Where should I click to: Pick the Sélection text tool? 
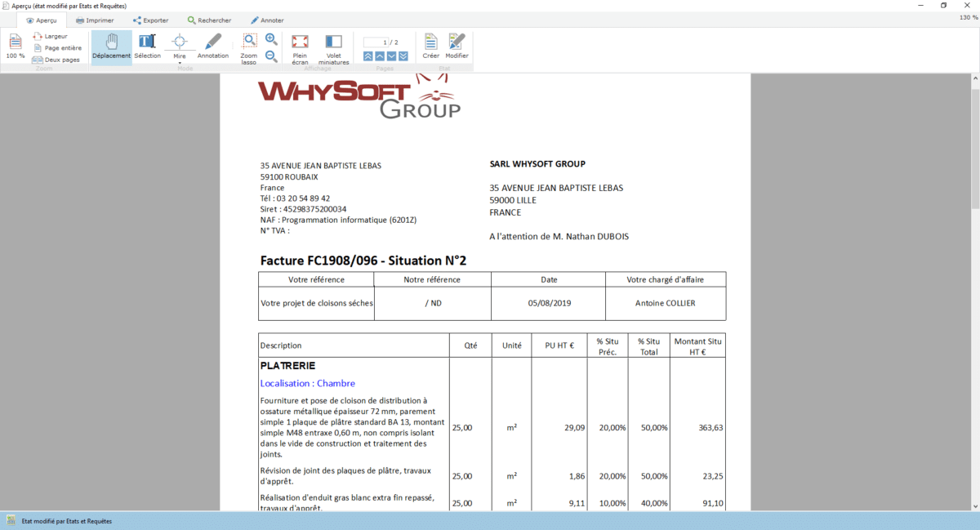[x=148, y=47]
